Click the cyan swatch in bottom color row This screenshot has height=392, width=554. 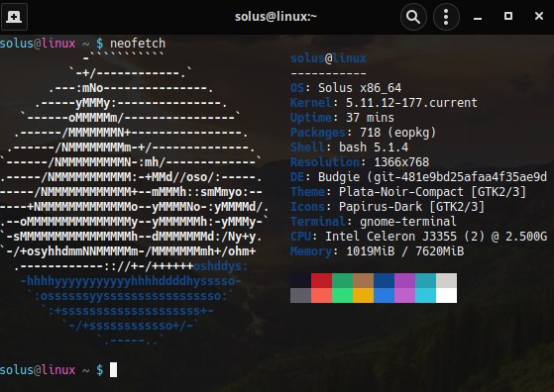point(426,296)
